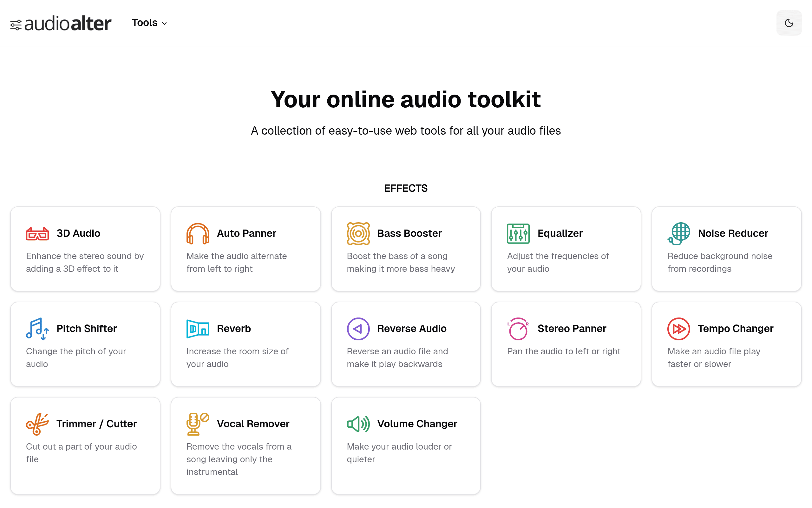
Task: Click 'Cut out a part of your audio file' text
Action: pos(81,453)
